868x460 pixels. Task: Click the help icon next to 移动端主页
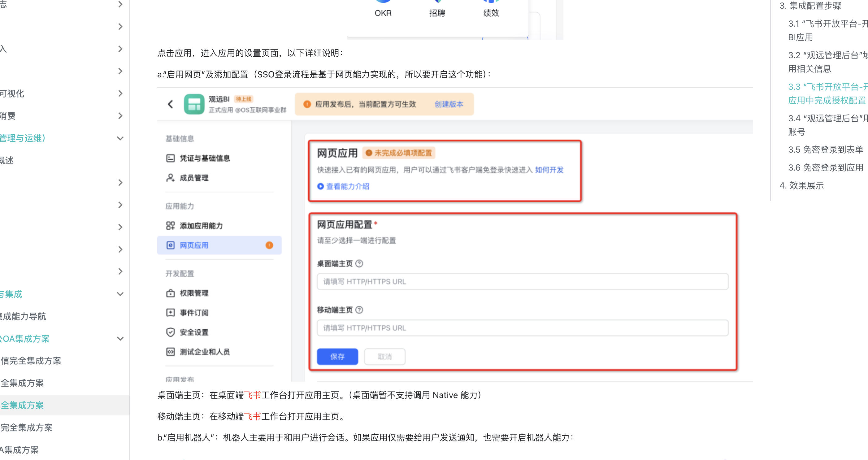[359, 310]
